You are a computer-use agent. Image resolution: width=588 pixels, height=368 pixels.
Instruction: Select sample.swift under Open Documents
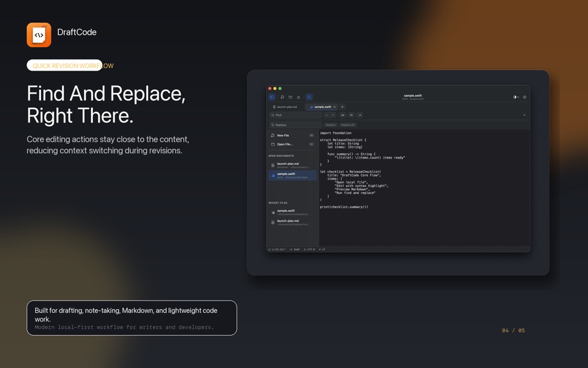(292, 175)
